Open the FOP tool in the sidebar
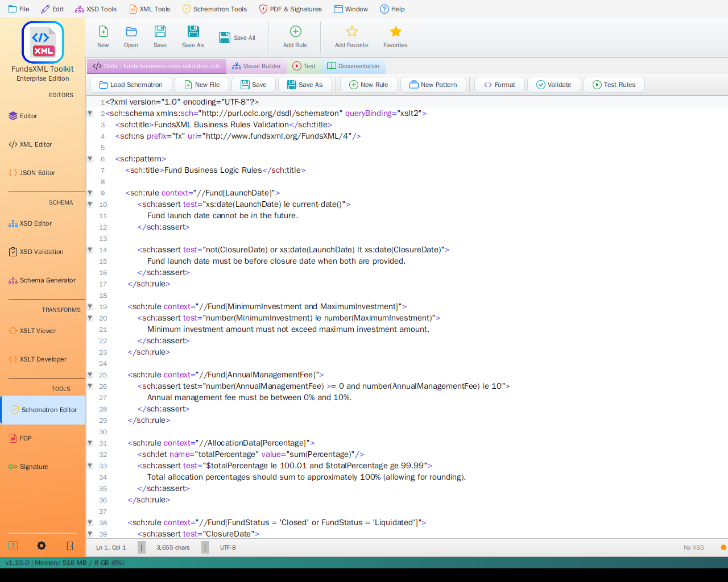The image size is (728, 582). [x=43, y=438]
